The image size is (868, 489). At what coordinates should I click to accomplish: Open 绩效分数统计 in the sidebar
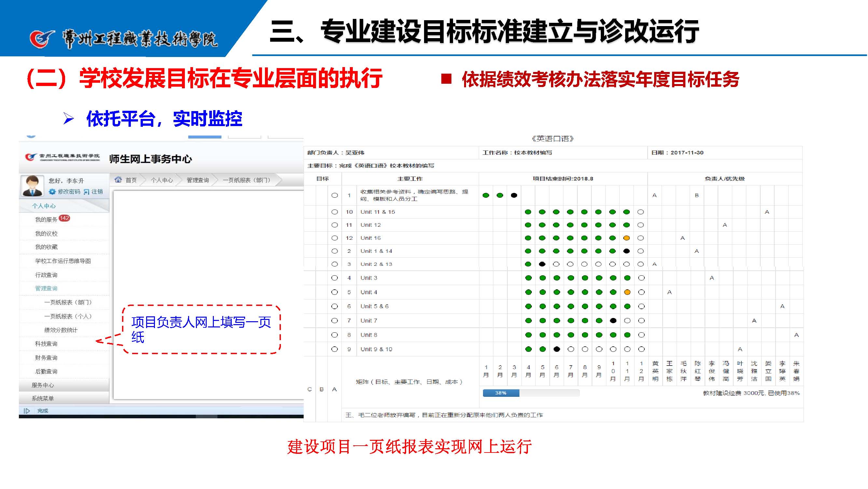61,330
